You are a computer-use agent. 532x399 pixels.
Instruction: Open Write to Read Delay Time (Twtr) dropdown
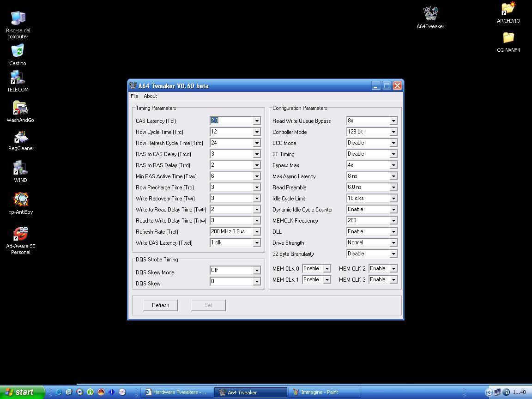click(x=257, y=209)
